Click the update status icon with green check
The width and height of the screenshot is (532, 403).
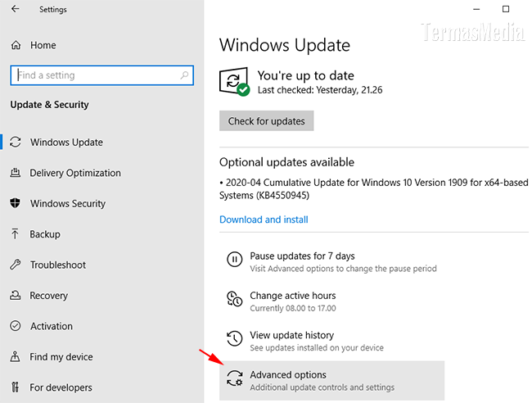click(x=234, y=82)
